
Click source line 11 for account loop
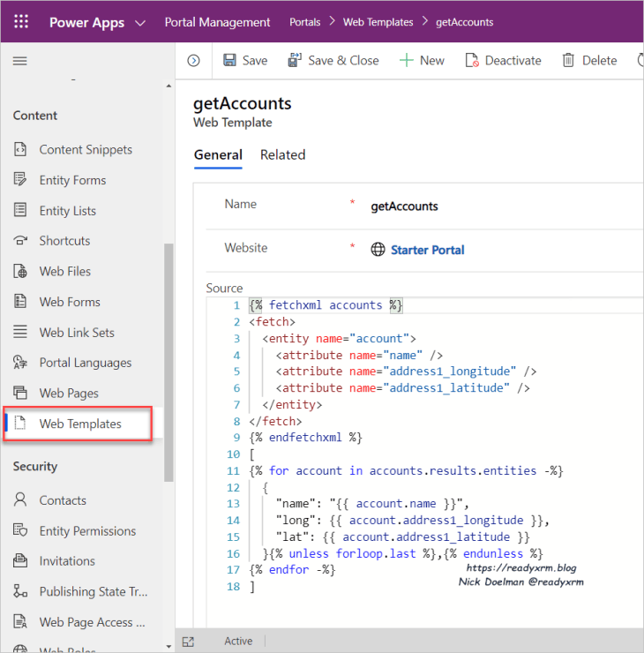(x=406, y=471)
